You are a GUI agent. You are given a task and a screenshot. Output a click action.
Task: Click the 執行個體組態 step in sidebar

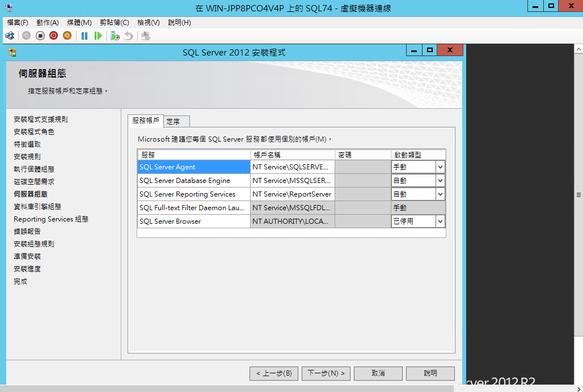tap(34, 169)
